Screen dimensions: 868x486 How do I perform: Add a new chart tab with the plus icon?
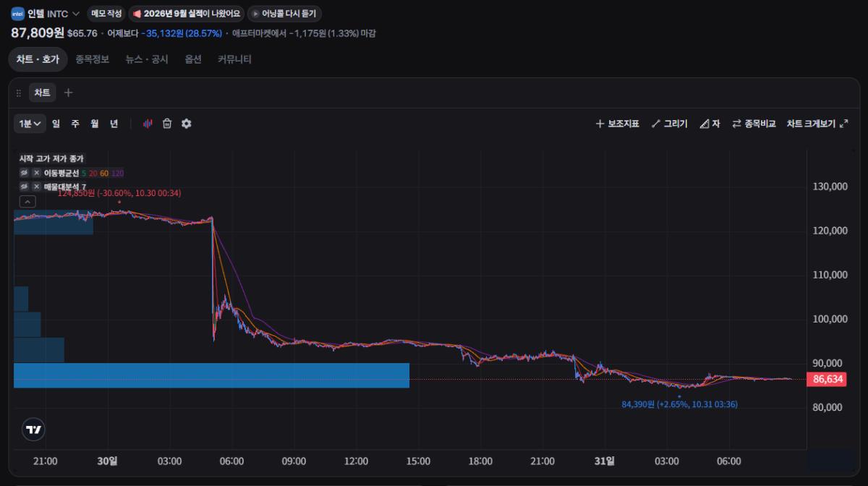pyautogui.click(x=68, y=93)
